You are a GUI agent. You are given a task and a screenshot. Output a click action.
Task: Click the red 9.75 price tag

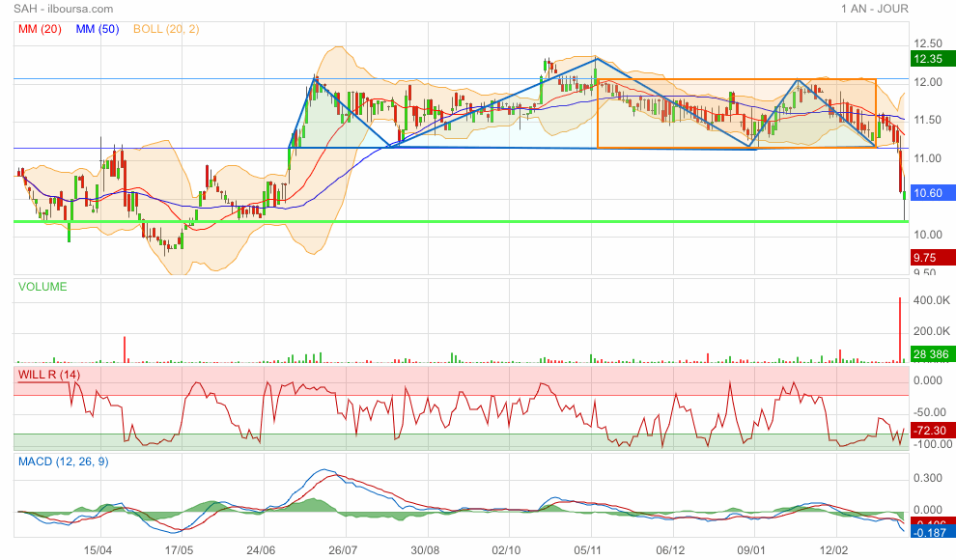(x=932, y=257)
